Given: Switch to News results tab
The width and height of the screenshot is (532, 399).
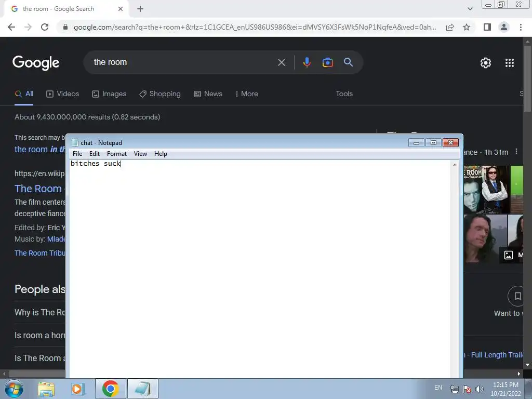Looking at the screenshot, I should click(x=208, y=94).
